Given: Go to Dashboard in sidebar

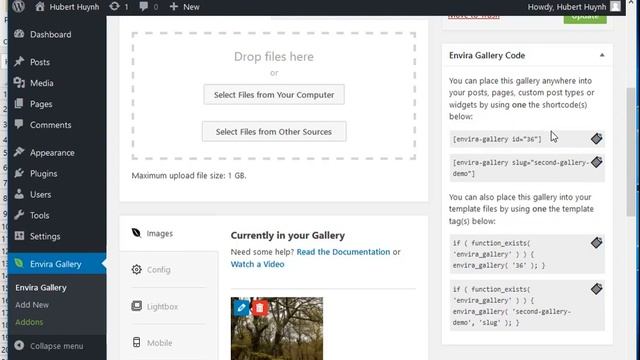Looking at the screenshot, I should click(x=50, y=34).
